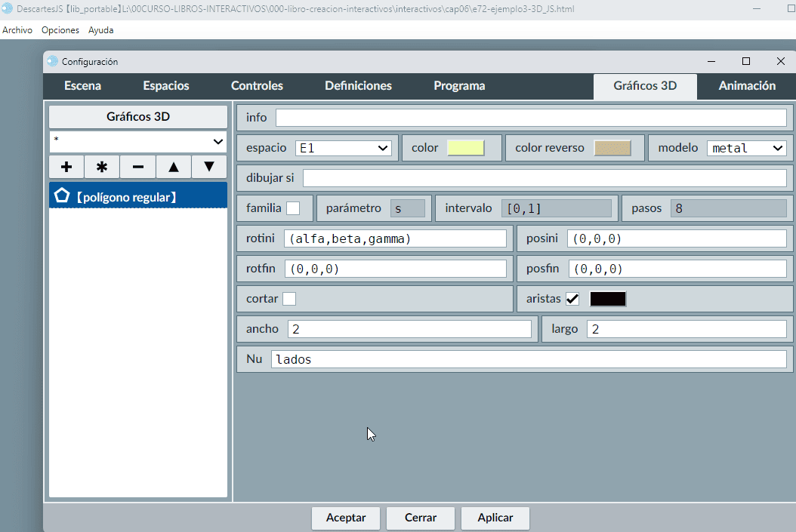Open the graphics filter dropdown
This screenshot has height=532, width=796.
(138, 141)
